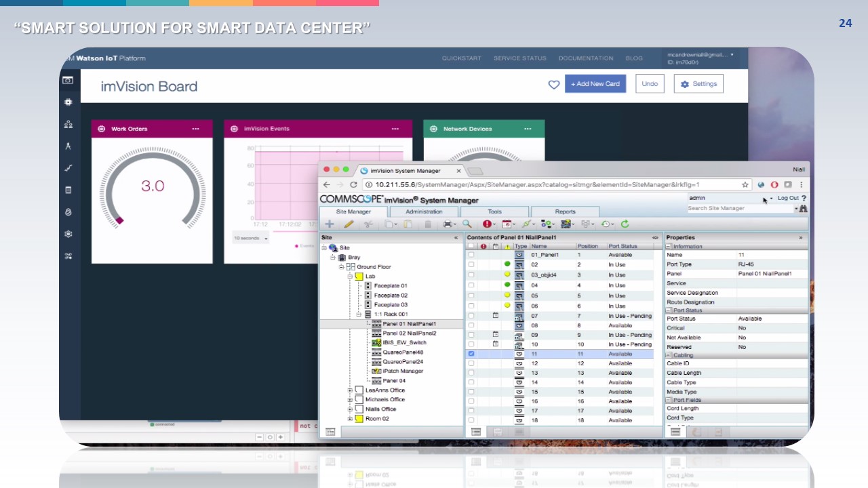Click the trash Delete icon in the toolbar
The width and height of the screenshot is (868, 488).
[428, 224]
